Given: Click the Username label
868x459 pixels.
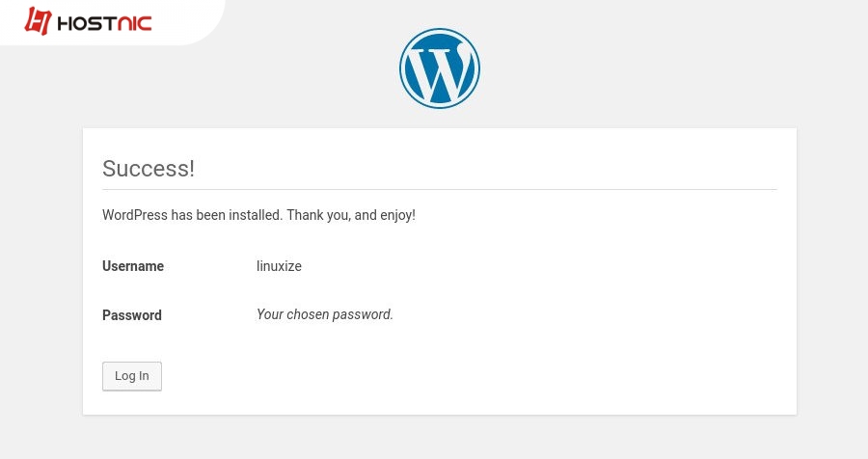Looking at the screenshot, I should pyautogui.click(x=133, y=266).
